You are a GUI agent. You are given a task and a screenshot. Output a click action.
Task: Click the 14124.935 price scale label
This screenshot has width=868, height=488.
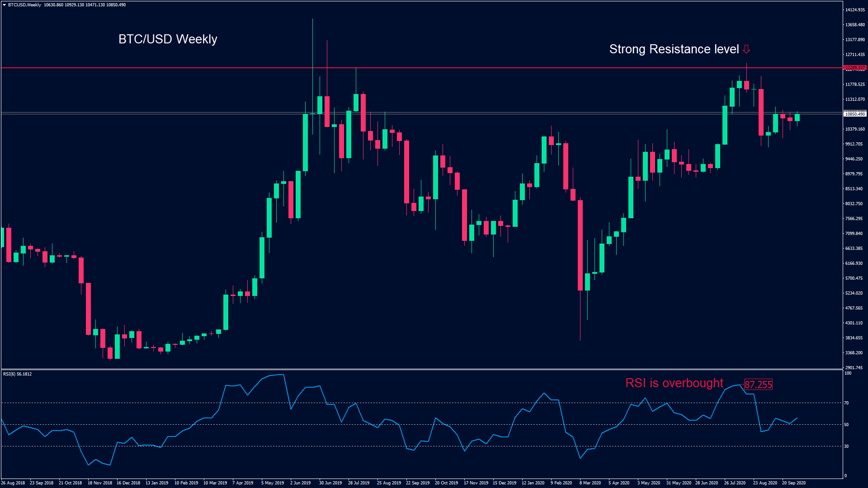click(x=855, y=10)
